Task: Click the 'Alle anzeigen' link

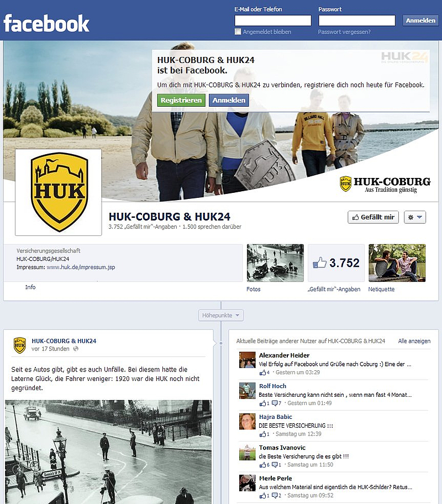Action: click(414, 341)
